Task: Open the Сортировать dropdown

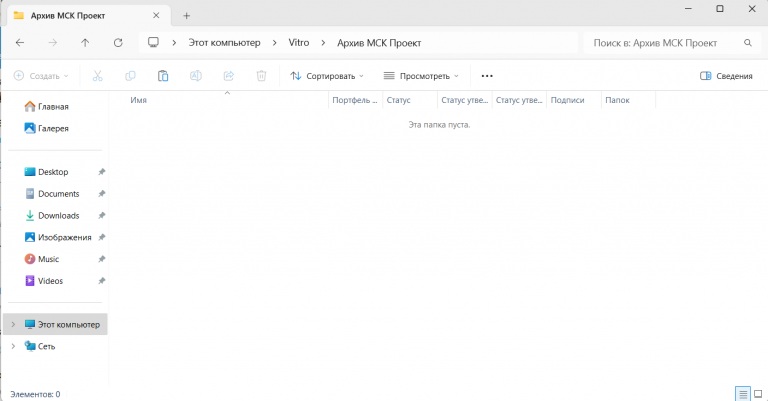Action: 327,76
